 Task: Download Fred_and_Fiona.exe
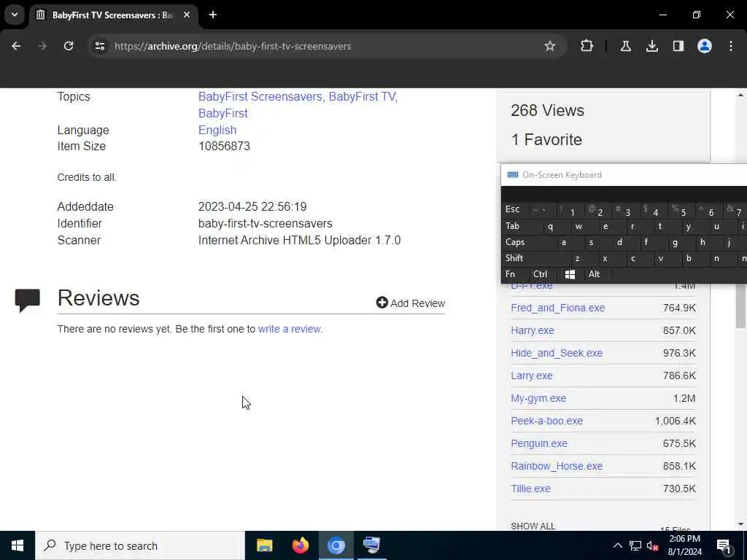tap(558, 308)
